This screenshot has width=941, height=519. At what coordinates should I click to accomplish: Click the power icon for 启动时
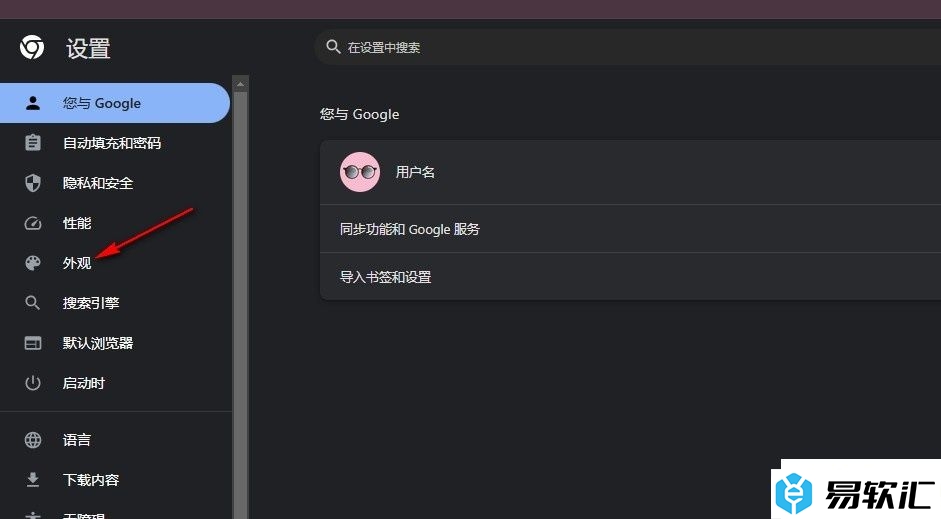[x=33, y=383]
